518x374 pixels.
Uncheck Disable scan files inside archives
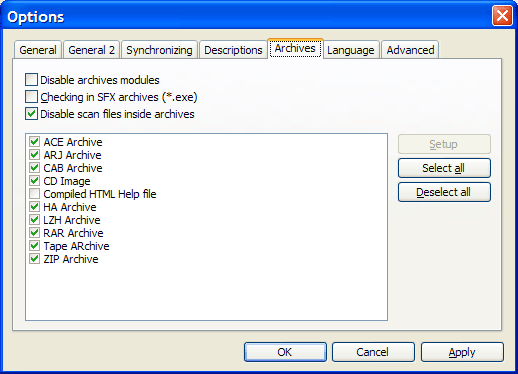(31, 114)
